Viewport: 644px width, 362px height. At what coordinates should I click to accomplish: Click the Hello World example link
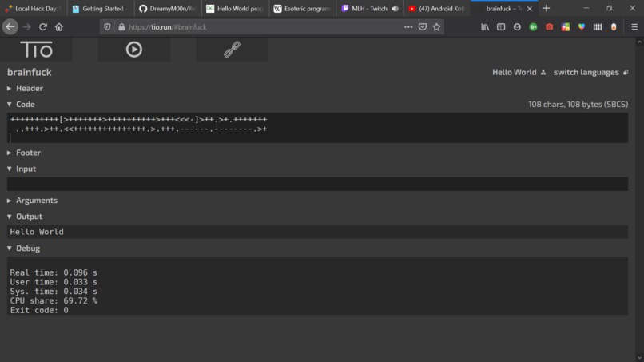[x=519, y=72]
